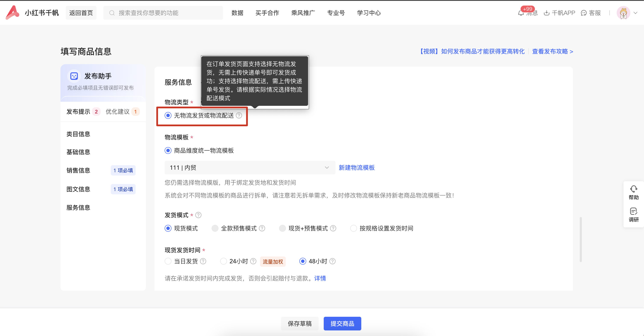Viewport: 644px width, 336px height.
Task: Click the help icon beside 48小时
Action: pos(332,261)
